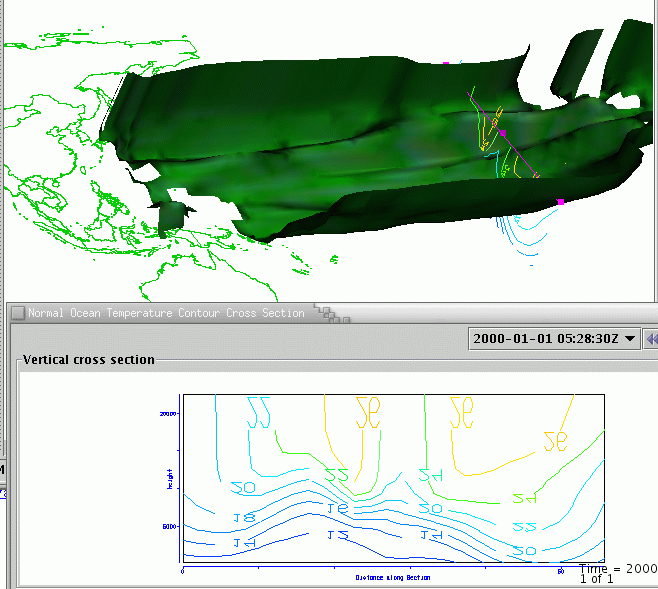Click the '16' contour label in the plot
The height and width of the screenshot is (589, 658).
[338, 508]
